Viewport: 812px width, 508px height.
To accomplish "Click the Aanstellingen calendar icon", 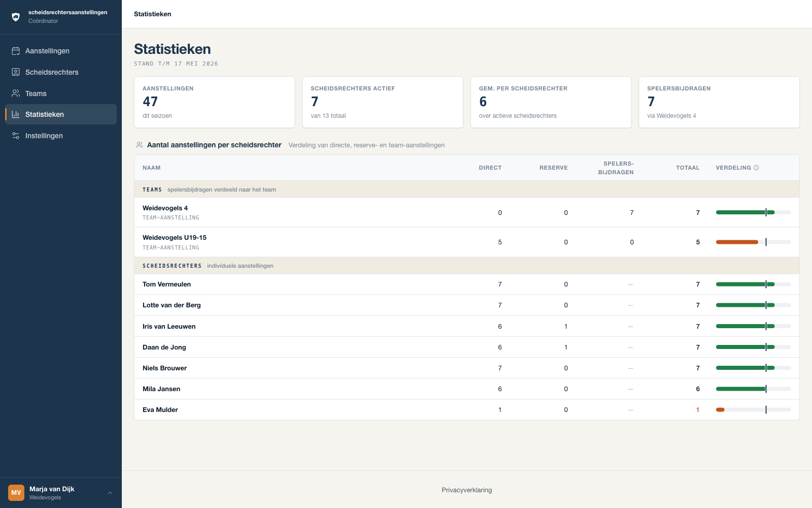I will [x=16, y=51].
